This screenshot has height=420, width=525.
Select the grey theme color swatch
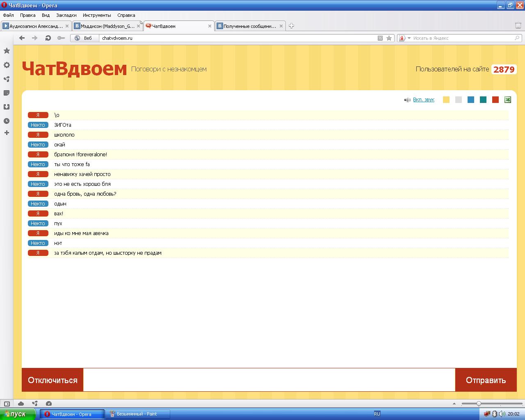point(459,100)
